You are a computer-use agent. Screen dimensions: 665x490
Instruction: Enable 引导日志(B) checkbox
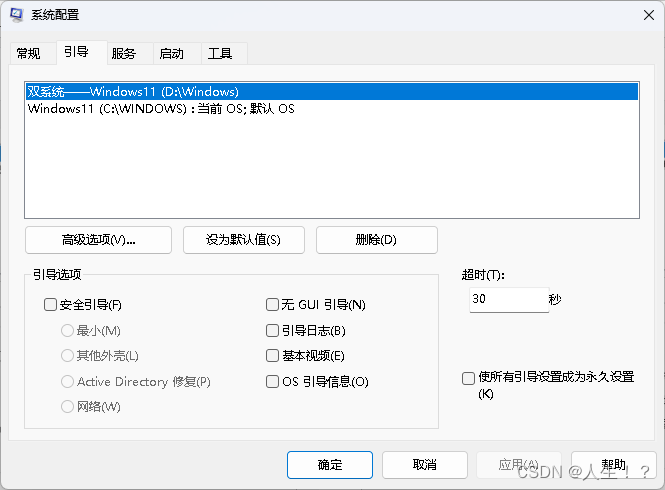click(x=272, y=330)
